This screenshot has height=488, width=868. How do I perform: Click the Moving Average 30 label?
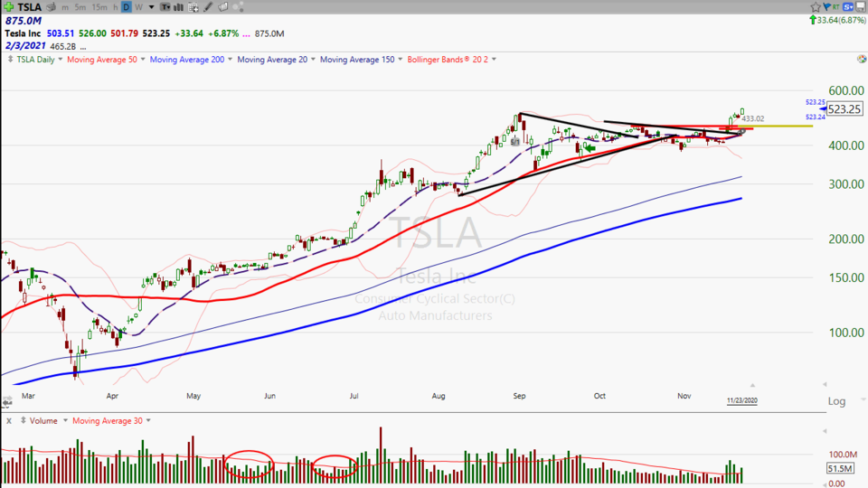point(108,421)
